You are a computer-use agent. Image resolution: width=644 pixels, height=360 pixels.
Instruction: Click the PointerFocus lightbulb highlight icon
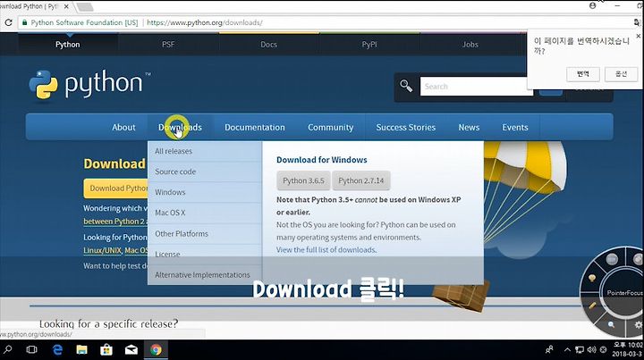[592, 279]
